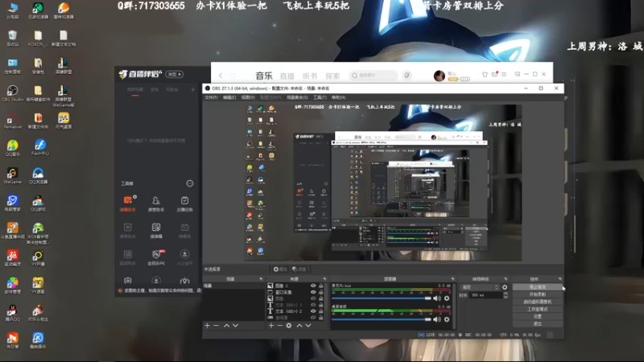Mute the 麦克风/Aux speaker icon in OBS mixer
Screen dimensions: 644x362
(436, 298)
